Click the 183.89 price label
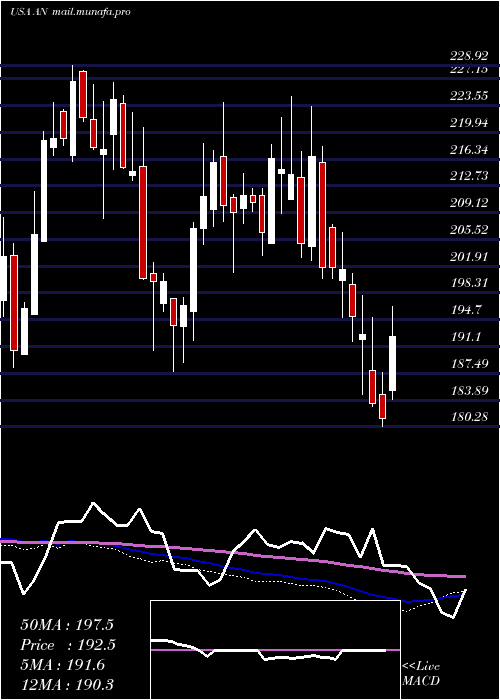This screenshot has height=700, width=500. coord(469,391)
